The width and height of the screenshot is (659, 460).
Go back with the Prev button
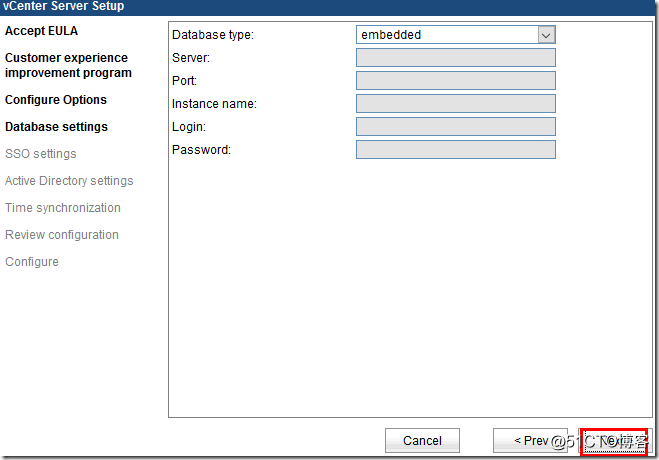530,440
